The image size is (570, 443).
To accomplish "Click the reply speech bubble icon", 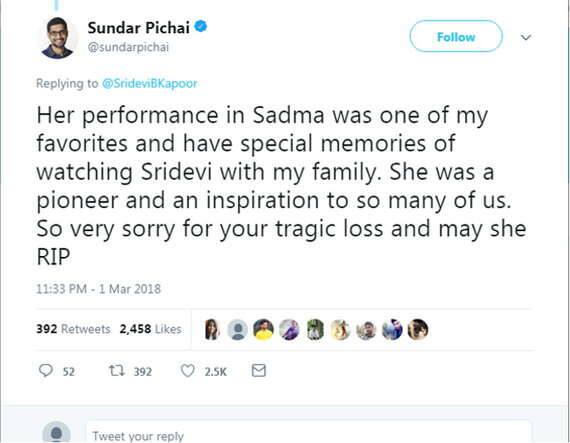I will (x=46, y=371).
